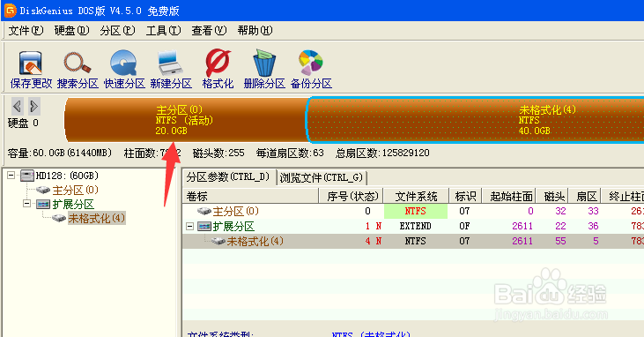Click the 每道扇区数:63 text
Screen dimensions: 644x337
click(x=290, y=154)
